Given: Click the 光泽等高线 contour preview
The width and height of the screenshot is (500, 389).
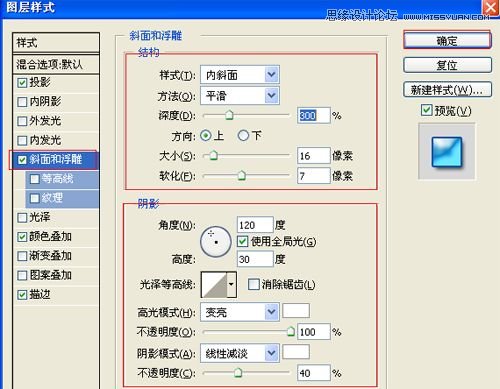Looking at the screenshot, I should click(214, 284).
